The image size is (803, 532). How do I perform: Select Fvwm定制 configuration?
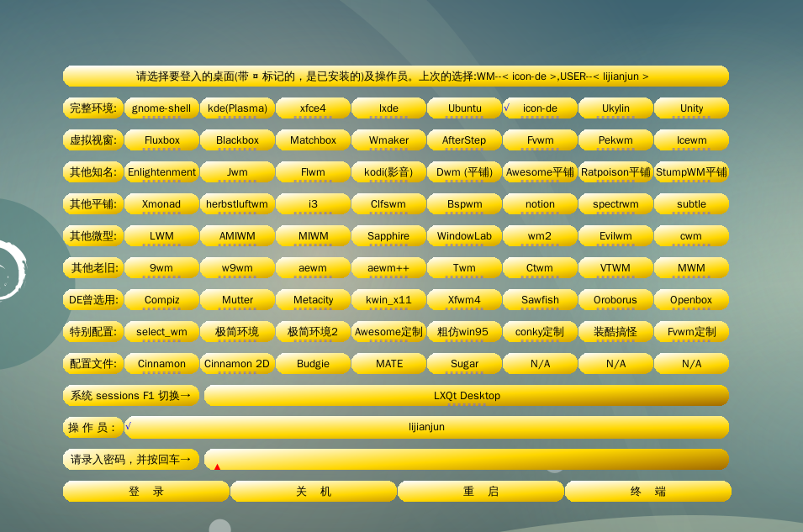click(691, 332)
